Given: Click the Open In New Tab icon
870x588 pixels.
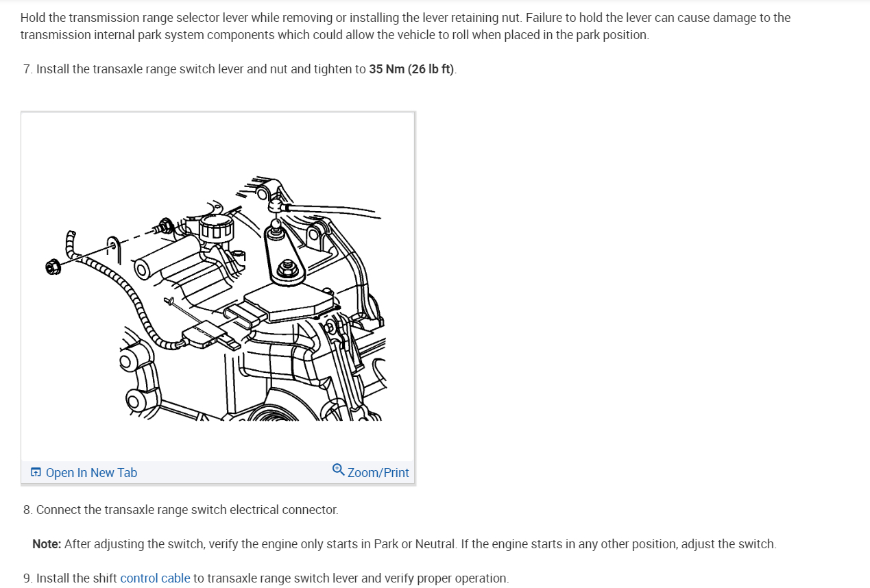Looking at the screenshot, I should coord(36,472).
